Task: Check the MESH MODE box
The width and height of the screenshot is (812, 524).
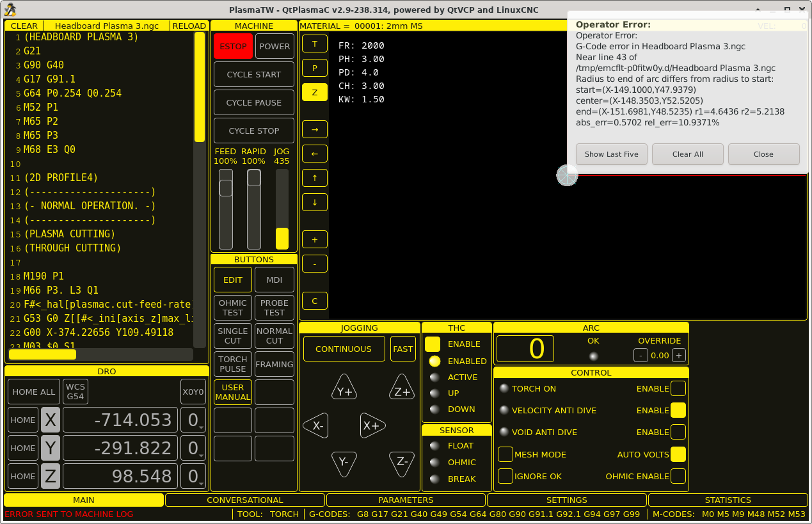Action: (506, 454)
